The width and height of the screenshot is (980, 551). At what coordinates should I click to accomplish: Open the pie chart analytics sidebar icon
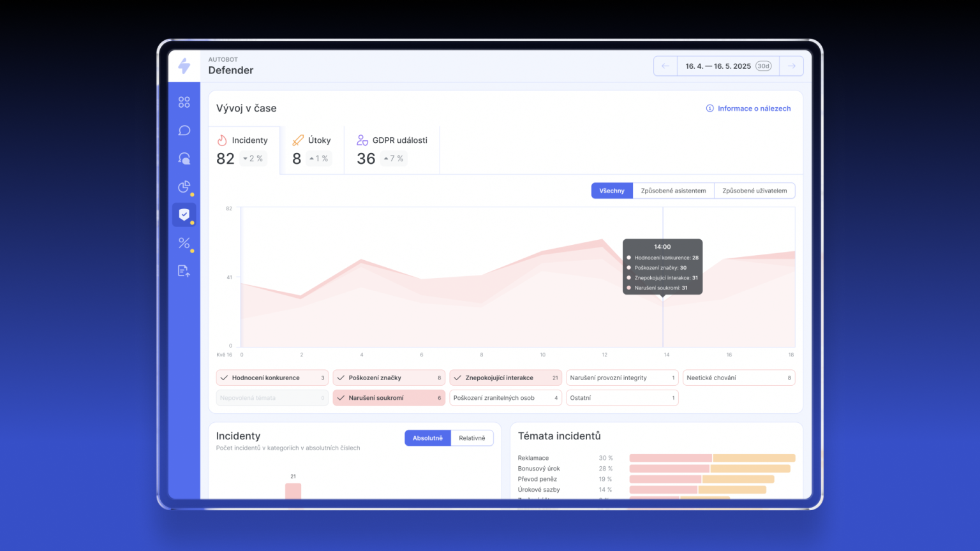(184, 186)
